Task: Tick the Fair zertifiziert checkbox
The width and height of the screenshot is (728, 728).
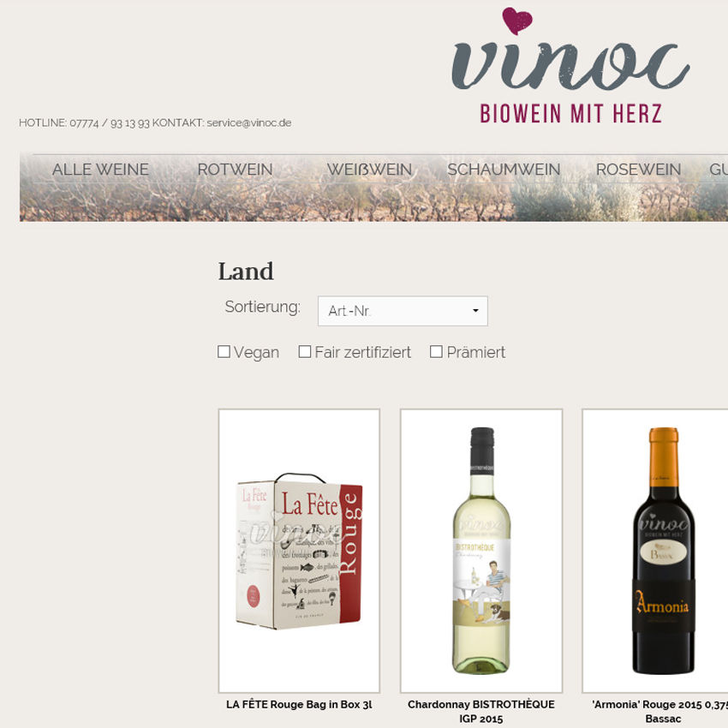Action: [305, 351]
